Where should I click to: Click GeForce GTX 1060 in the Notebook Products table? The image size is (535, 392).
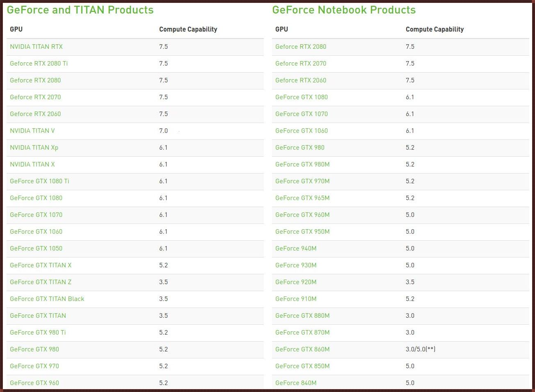[x=302, y=131]
